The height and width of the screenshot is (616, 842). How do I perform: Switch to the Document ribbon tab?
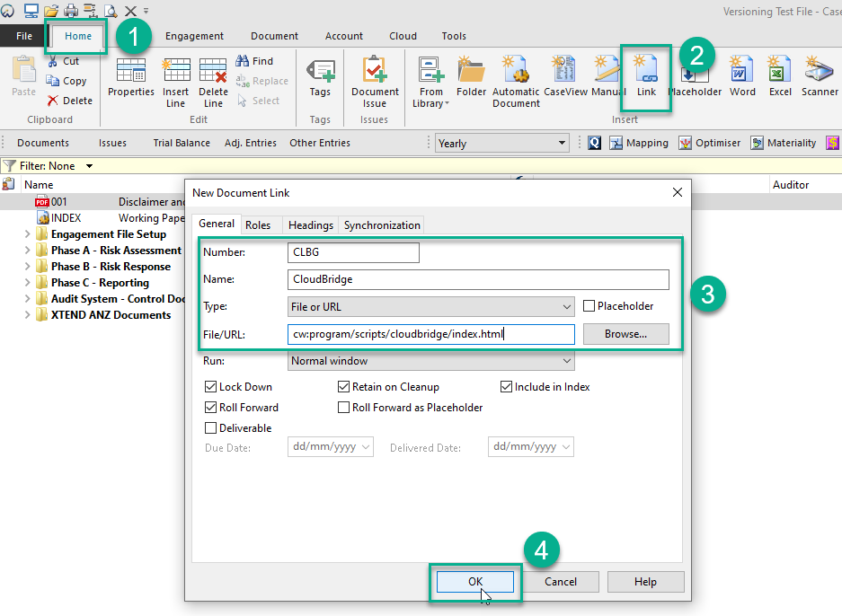pos(274,36)
